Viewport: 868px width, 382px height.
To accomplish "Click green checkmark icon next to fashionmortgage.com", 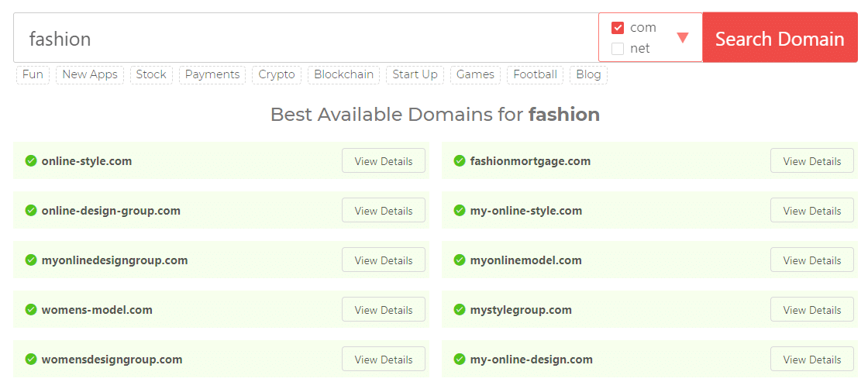I will pos(460,161).
